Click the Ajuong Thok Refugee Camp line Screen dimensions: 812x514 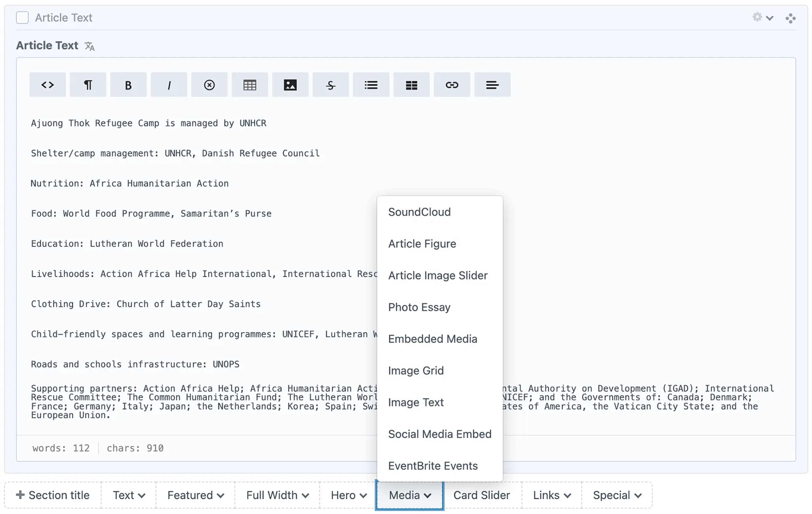pyautogui.click(x=149, y=123)
